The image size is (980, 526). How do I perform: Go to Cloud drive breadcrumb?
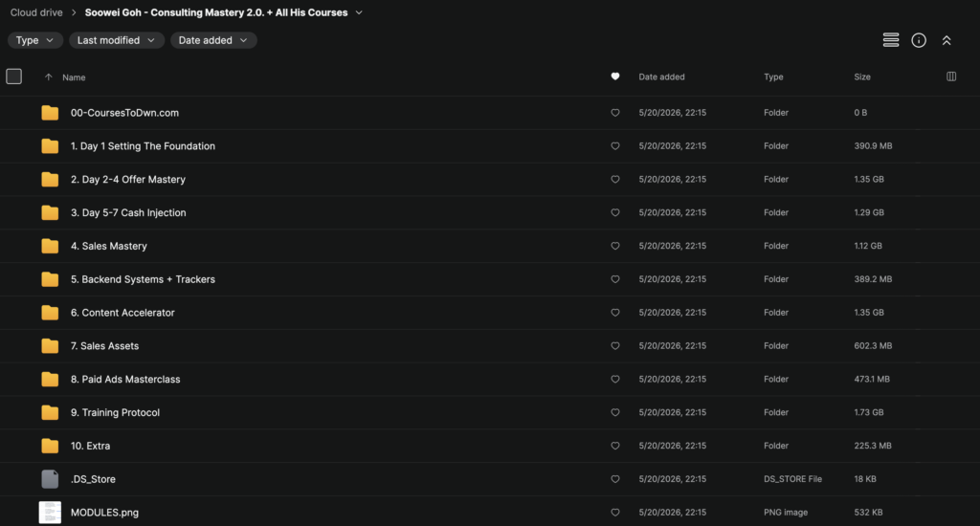tap(36, 12)
